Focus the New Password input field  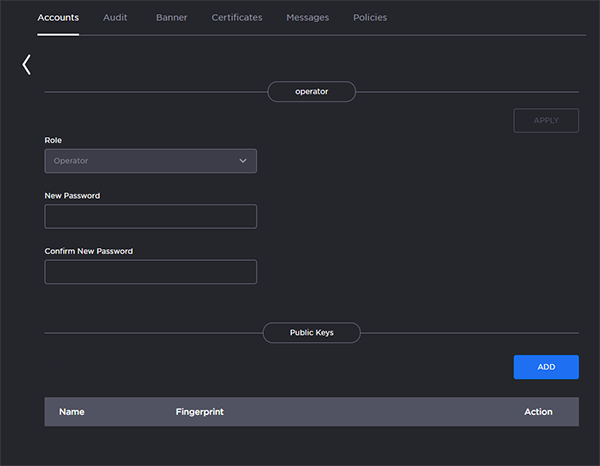(x=150, y=216)
